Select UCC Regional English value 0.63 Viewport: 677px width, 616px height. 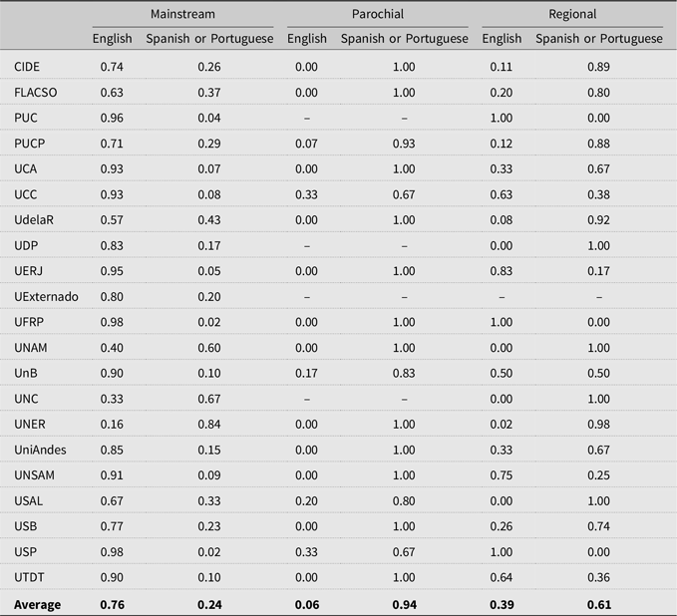click(x=502, y=194)
